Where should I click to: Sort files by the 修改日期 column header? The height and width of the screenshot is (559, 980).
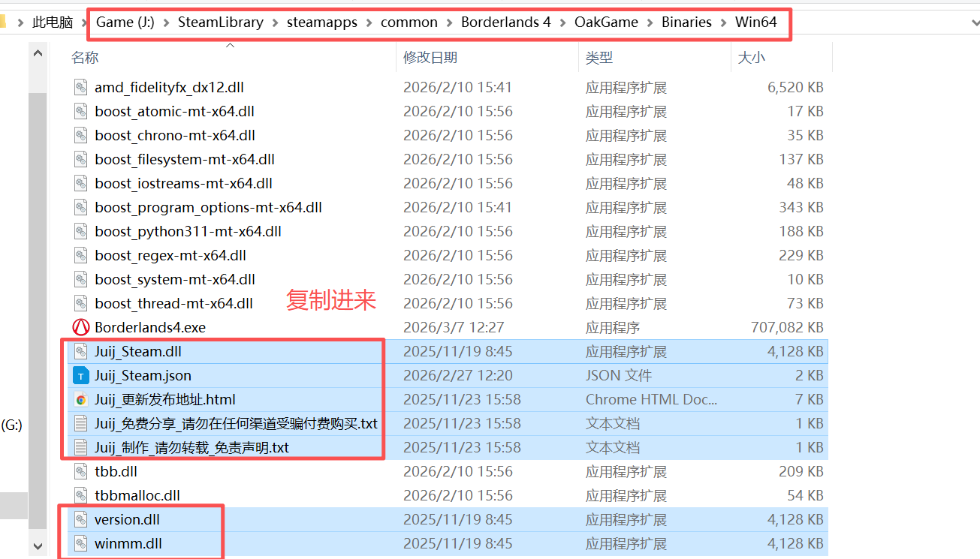(430, 58)
